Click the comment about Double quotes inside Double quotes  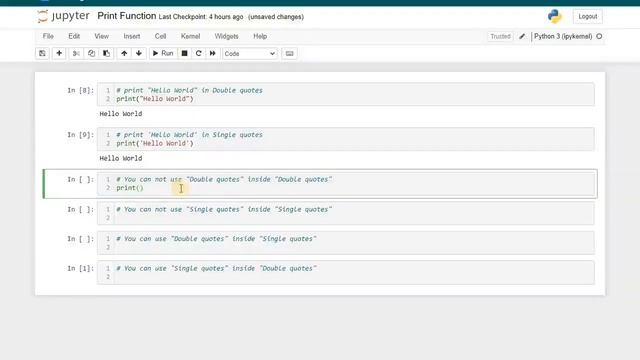(224, 179)
